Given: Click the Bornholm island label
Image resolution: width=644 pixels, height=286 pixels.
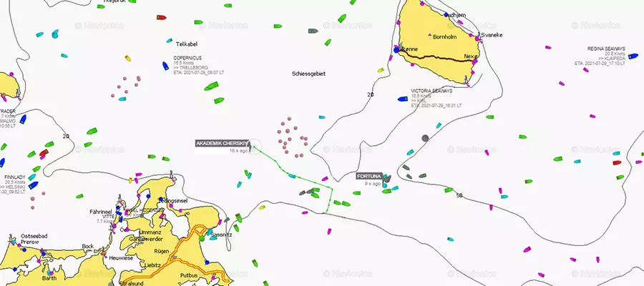Looking at the screenshot, I should point(444,36).
